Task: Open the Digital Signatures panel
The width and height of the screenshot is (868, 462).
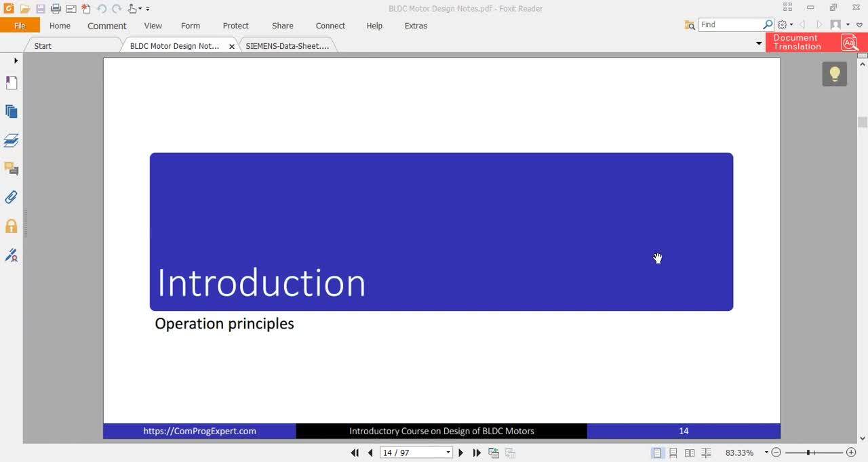Action: [12, 255]
